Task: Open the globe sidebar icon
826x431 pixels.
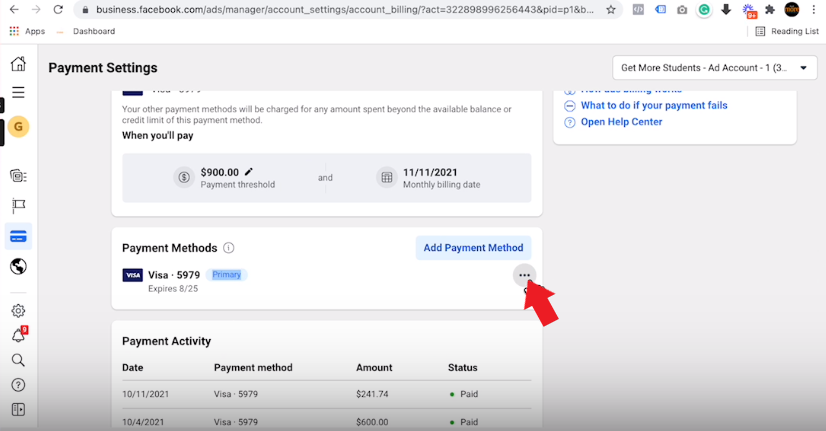Action: coord(18,267)
